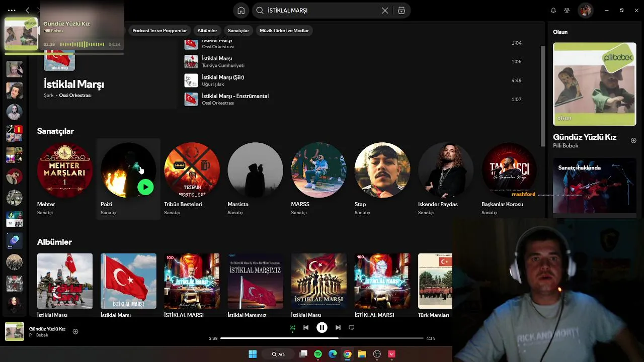Open the taskbar Ara search box

click(278, 354)
